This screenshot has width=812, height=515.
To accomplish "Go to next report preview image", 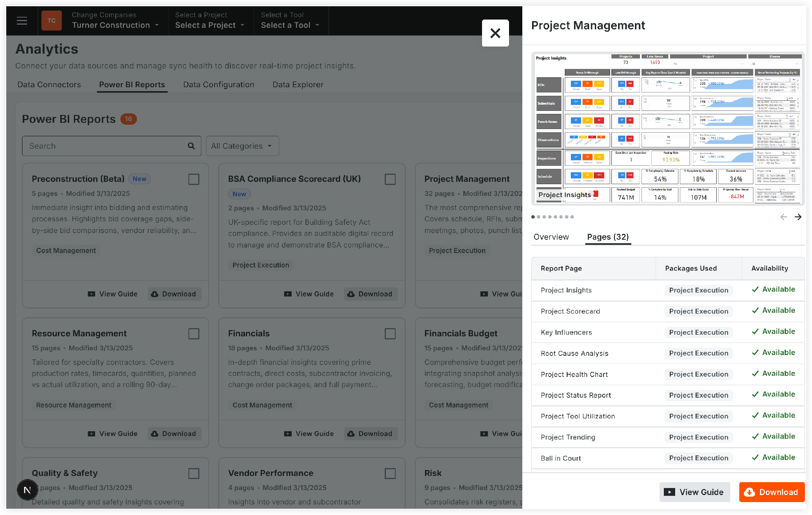I will click(x=798, y=217).
